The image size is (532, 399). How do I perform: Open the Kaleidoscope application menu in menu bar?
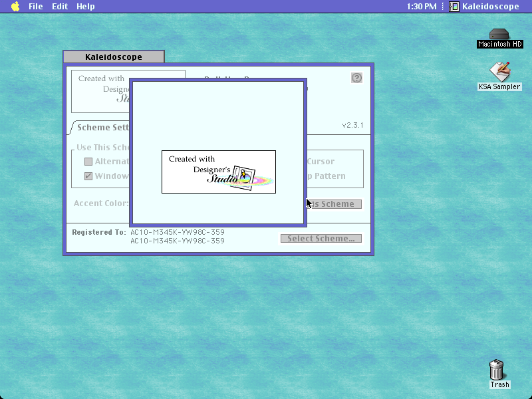pyautogui.click(x=484, y=6)
